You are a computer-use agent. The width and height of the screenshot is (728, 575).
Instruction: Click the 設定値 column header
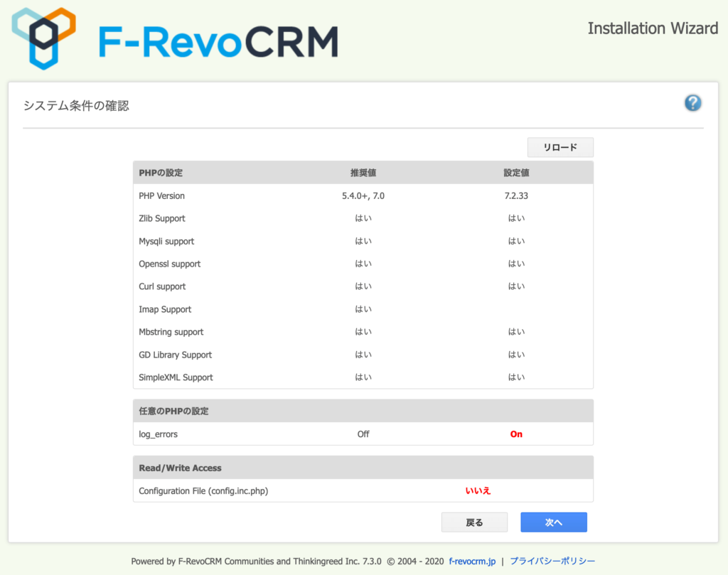[516, 173]
